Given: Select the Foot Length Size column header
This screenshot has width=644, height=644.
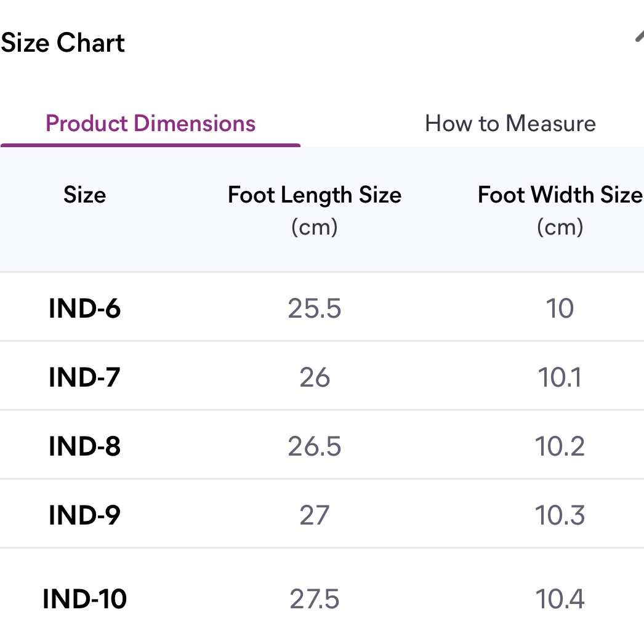Looking at the screenshot, I should click(x=315, y=196).
